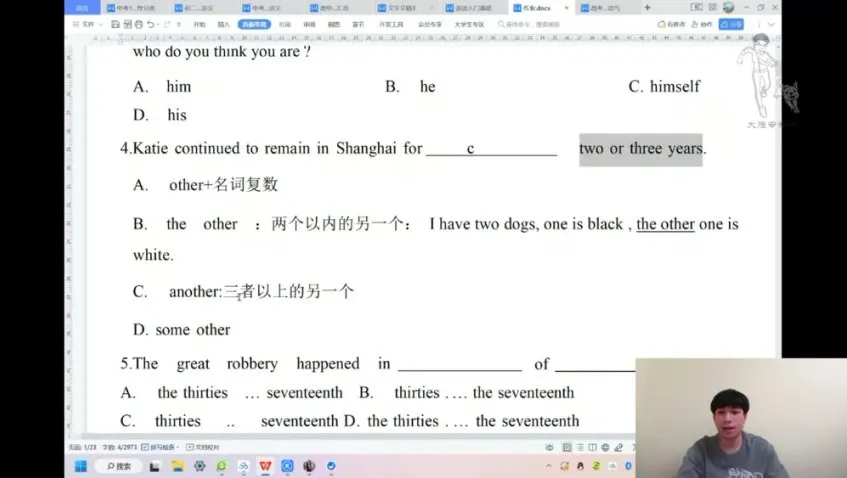
Task: Open the Windows Start menu
Action: [x=80, y=466]
